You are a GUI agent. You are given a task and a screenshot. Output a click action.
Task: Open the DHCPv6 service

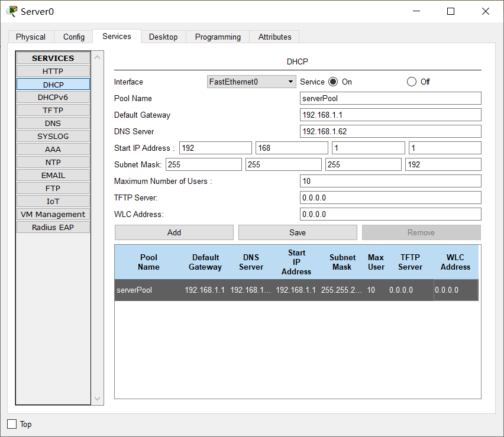click(x=53, y=97)
